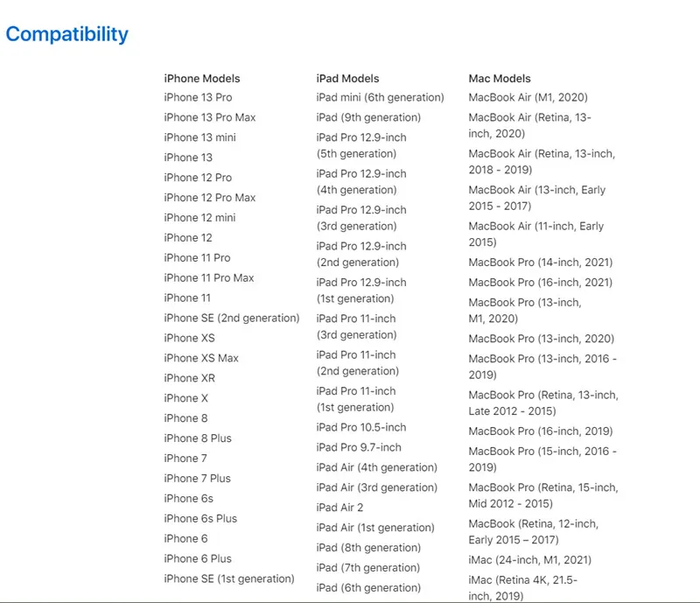Click the iPad Models column header

[x=347, y=79]
